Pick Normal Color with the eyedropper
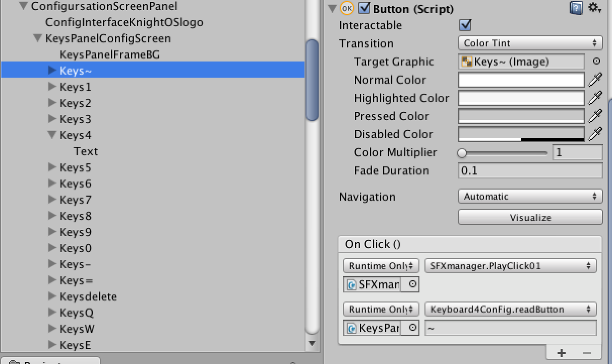The image size is (612, 364). [x=595, y=80]
